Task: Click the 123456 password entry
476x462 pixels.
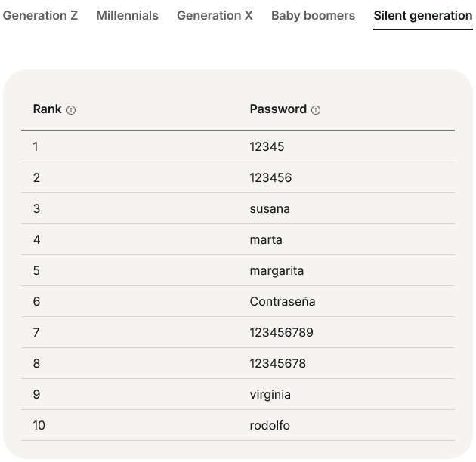Action: tap(270, 177)
